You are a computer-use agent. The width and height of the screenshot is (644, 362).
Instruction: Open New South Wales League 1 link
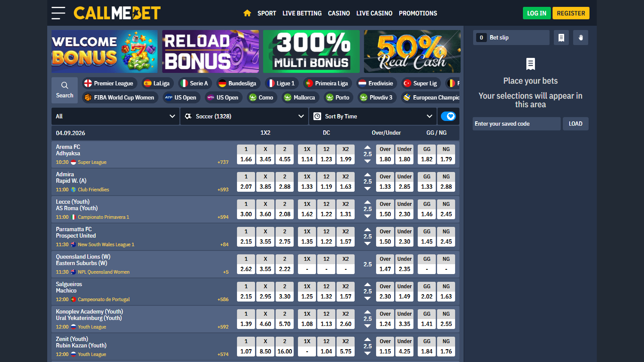click(106, 244)
